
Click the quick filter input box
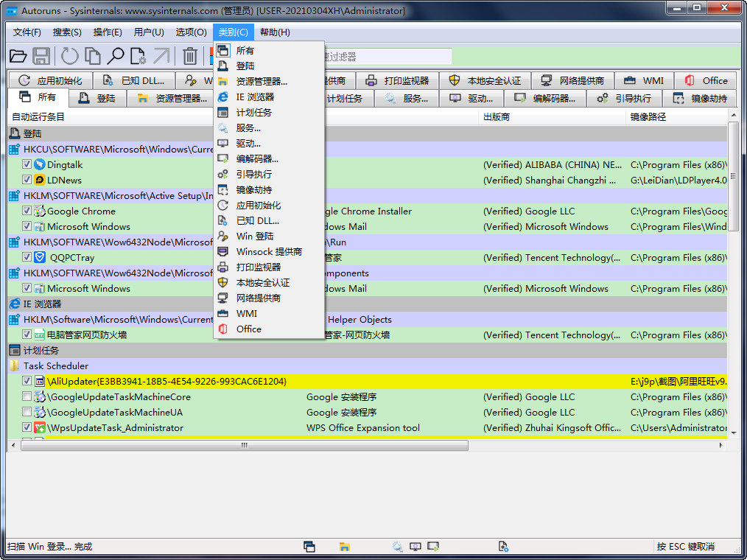coord(387,57)
